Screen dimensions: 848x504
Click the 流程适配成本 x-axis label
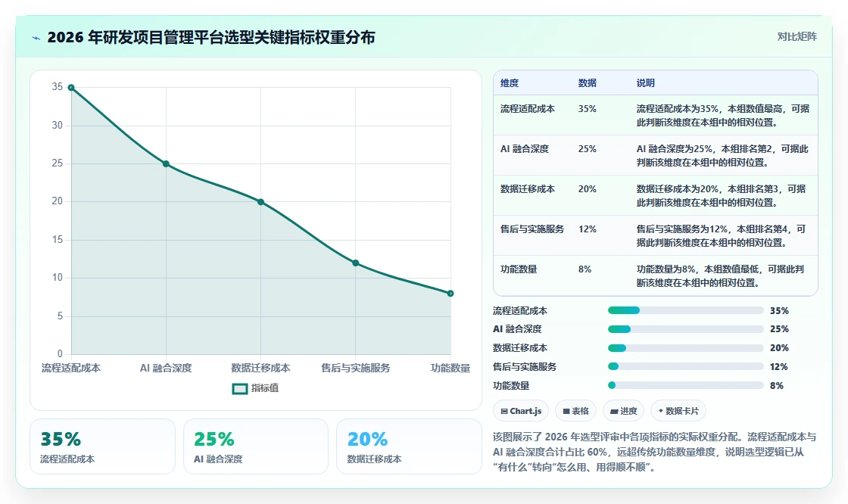(x=71, y=368)
